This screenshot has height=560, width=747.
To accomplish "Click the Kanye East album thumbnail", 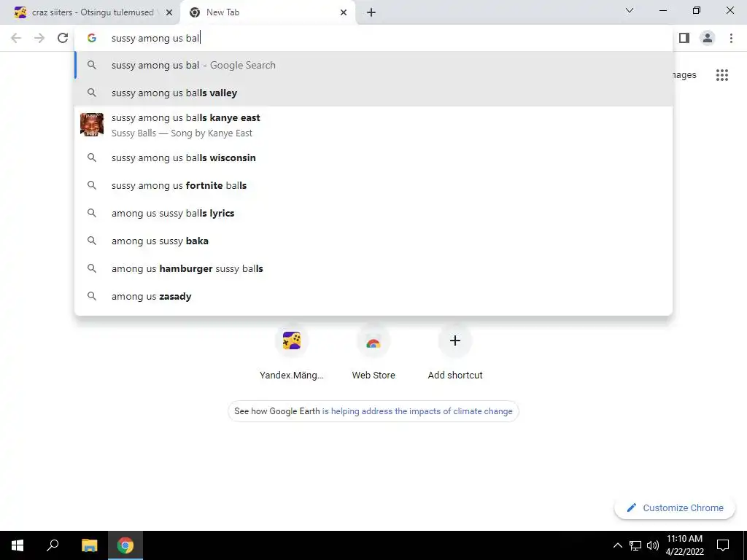I will click(x=92, y=125).
